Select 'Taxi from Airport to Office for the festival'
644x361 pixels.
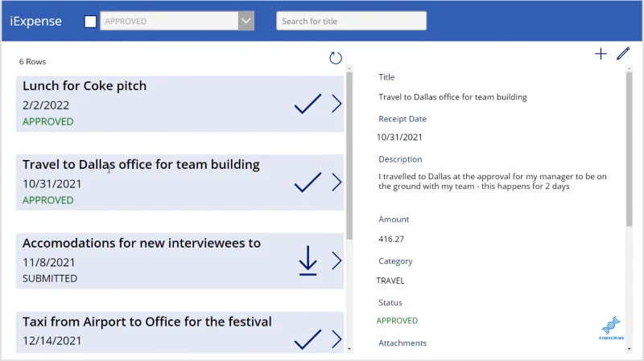(x=147, y=322)
